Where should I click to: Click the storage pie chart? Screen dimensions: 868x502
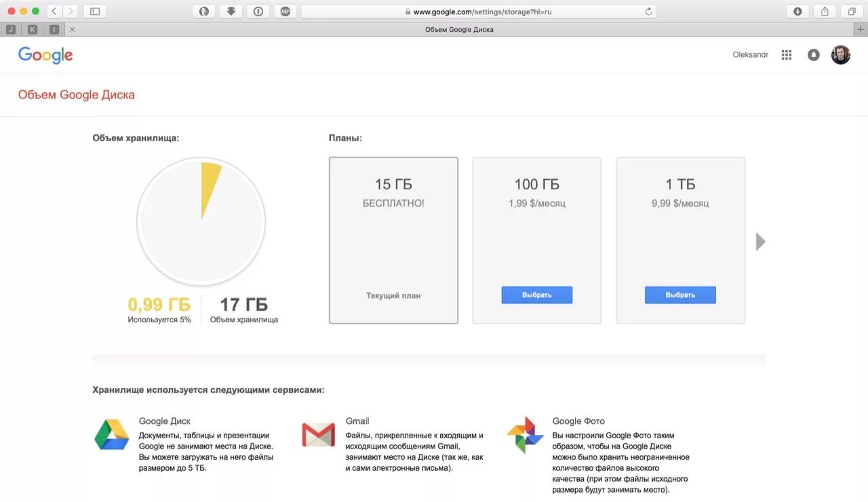click(x=201, y=222)
